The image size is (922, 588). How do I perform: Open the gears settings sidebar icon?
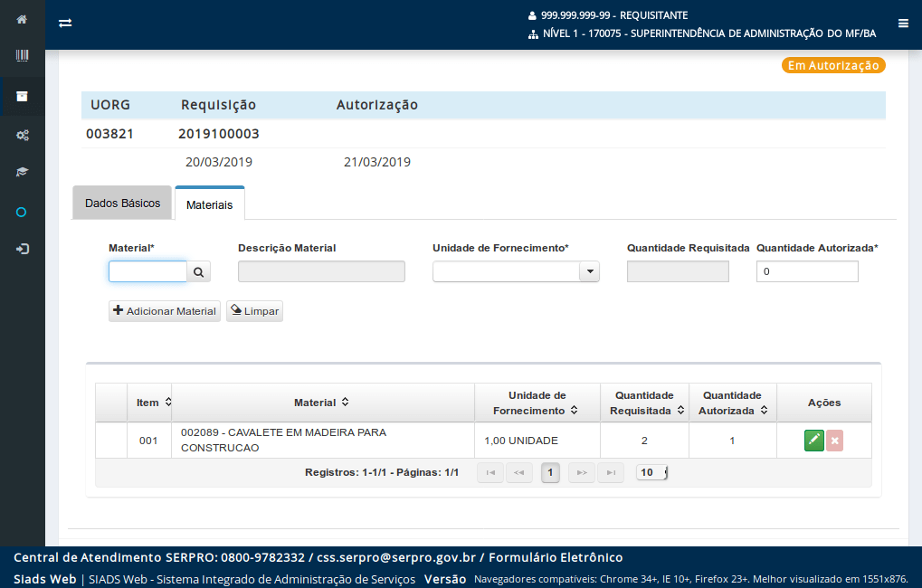click(x=22, y=136)
